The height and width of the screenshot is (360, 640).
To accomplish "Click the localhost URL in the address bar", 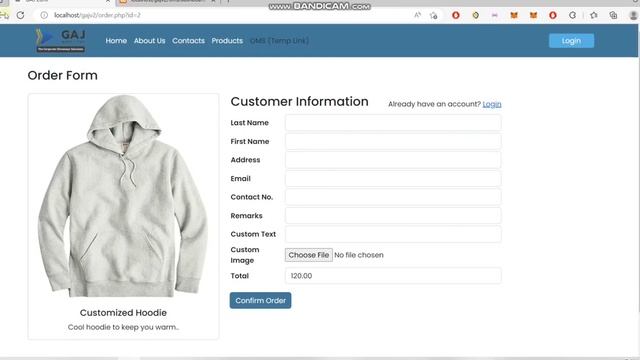I will tap(97, 15).
